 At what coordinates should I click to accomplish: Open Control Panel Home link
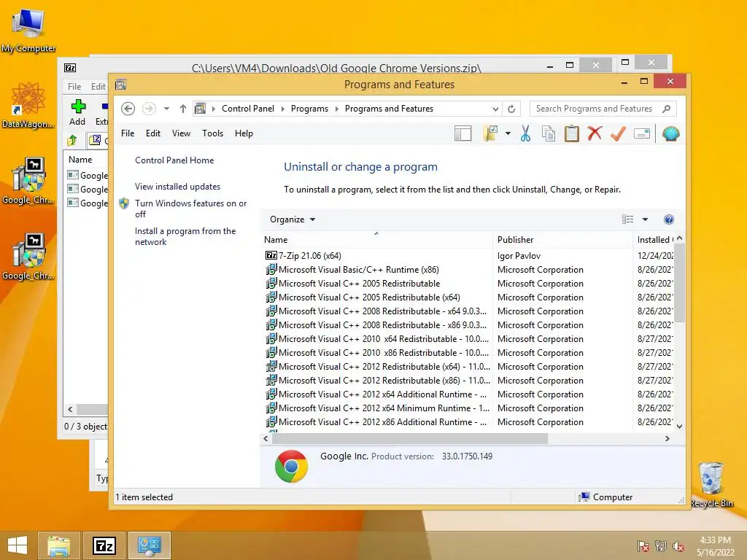pyautogui.click(x=174, y=160)
